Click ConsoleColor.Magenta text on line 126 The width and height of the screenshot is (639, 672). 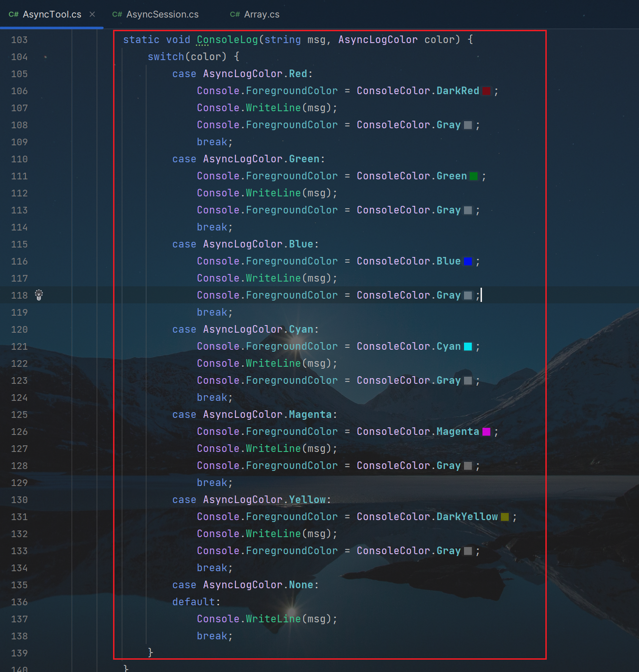[418, 432]
